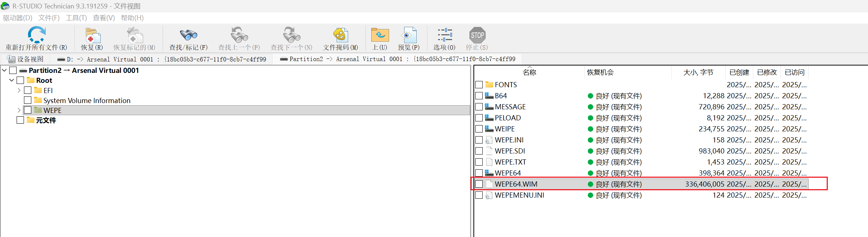Check the WEPE64.WIM file checkbox

pos(479,184)
